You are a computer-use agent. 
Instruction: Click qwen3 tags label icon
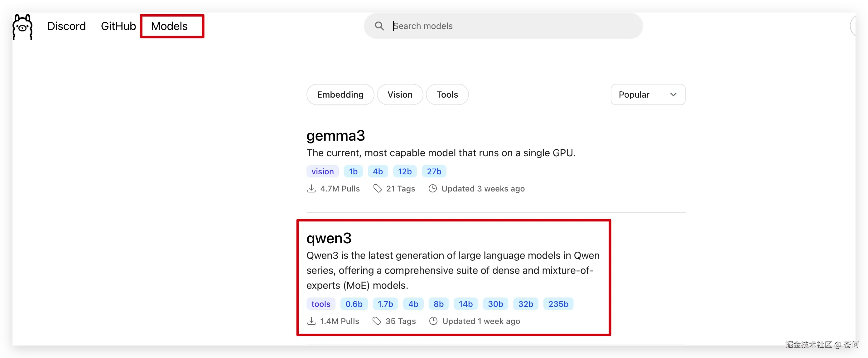[377, 321]
